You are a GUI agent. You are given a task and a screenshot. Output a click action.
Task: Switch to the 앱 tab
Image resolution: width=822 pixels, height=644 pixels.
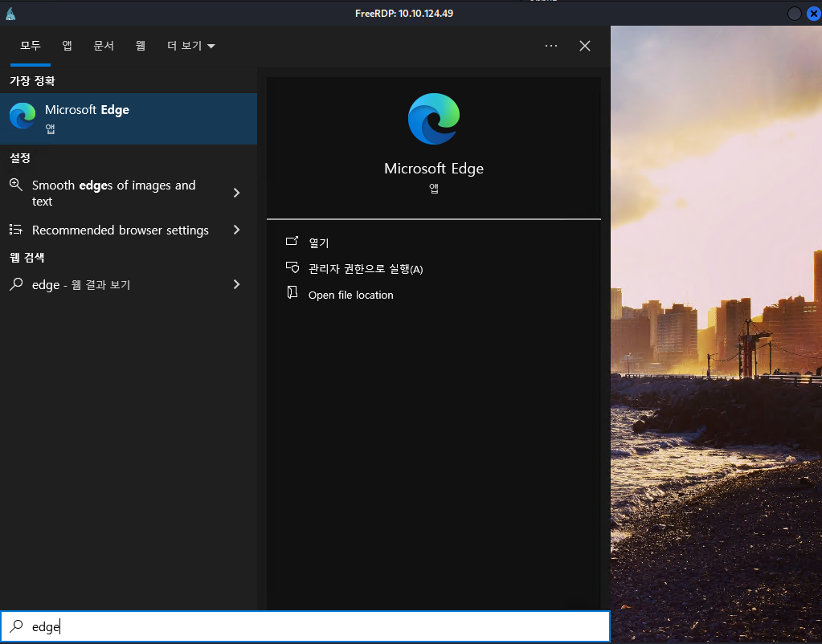(67, 47)
